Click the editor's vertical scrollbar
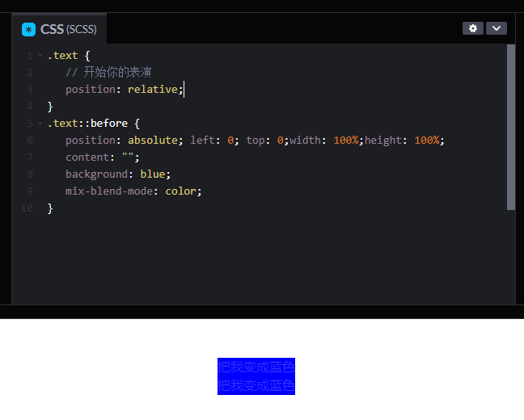Viewport: 524px width, 420px height. pyautogui.click(x=510, y=127)
